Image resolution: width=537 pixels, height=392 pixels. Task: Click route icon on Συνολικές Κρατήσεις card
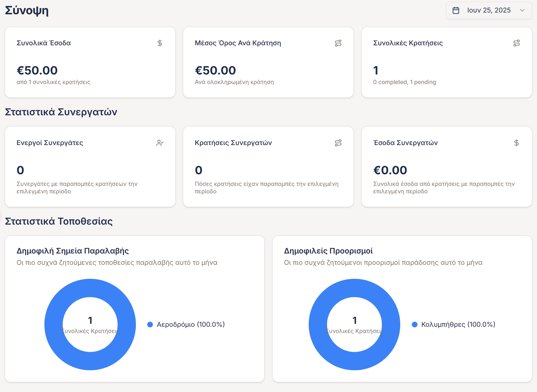click(x=516, y=43)
